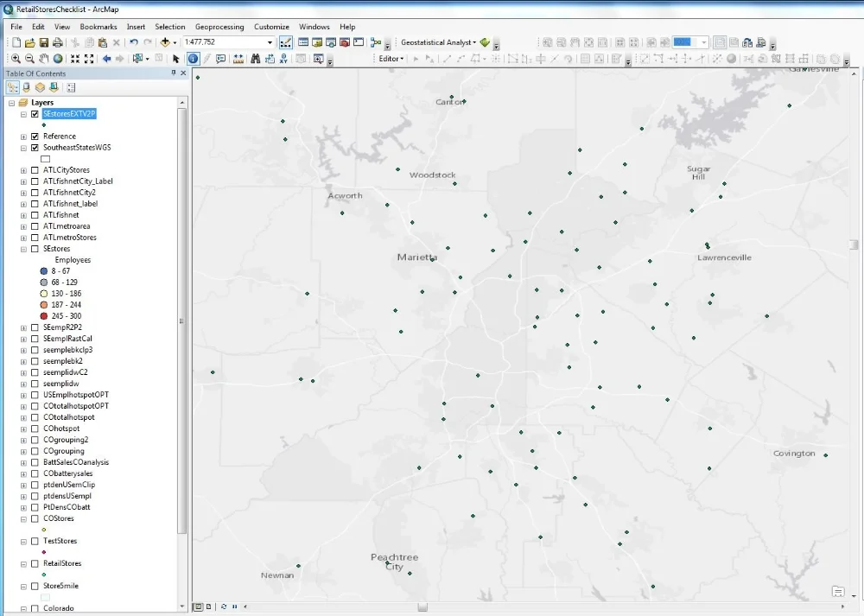Screen dimensions: 864x616
Task: Print the map
Action: (x=57, y=42)
